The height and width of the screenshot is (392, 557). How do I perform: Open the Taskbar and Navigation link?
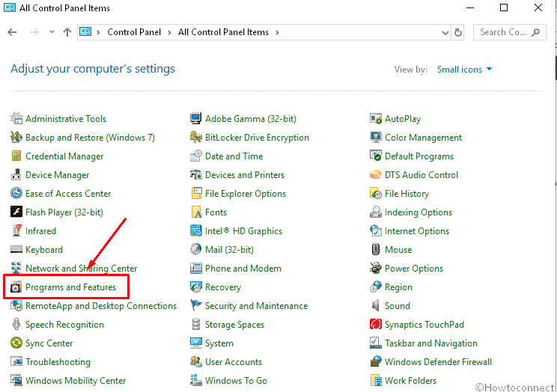tap(431, 343)
